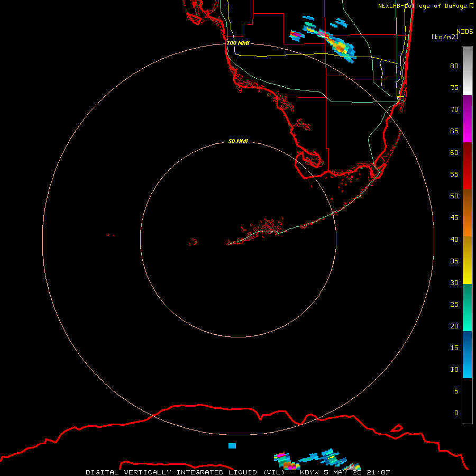Click the scale value 55
The image size is (476, 476).
tap(454, 174)
